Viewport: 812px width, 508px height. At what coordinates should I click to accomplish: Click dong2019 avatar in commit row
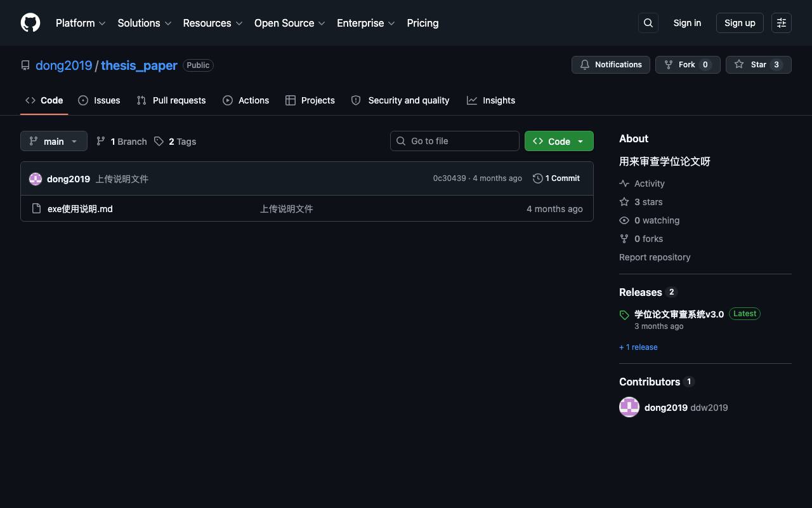(x=36, y=179)
